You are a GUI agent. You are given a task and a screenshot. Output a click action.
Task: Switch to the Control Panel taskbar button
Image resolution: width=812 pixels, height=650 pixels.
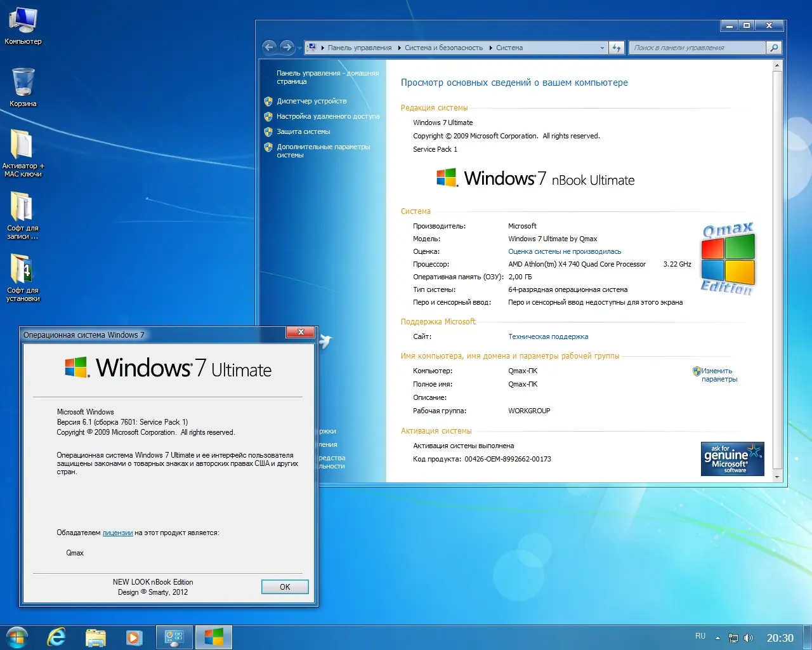point(174,637)
